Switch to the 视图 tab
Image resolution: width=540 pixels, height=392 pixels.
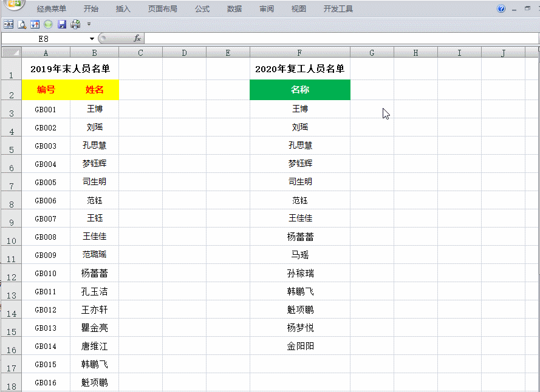click(x=299, y=9)
